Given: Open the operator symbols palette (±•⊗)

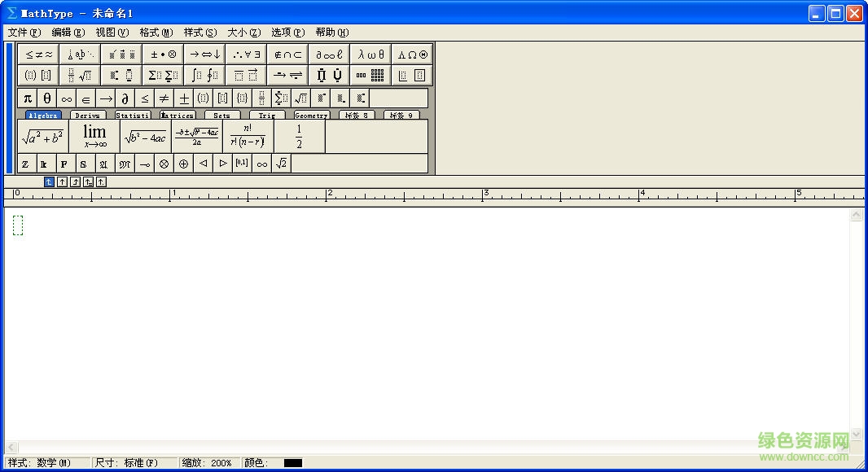Looking at the screenshot, I should click(x=164, y=55).
